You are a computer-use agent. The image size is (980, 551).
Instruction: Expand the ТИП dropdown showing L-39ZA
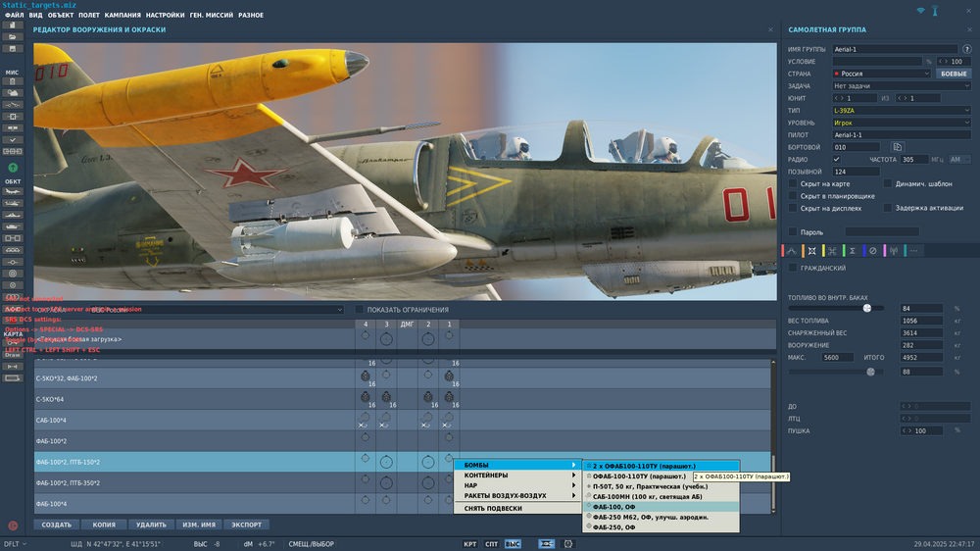coord(900,111)
